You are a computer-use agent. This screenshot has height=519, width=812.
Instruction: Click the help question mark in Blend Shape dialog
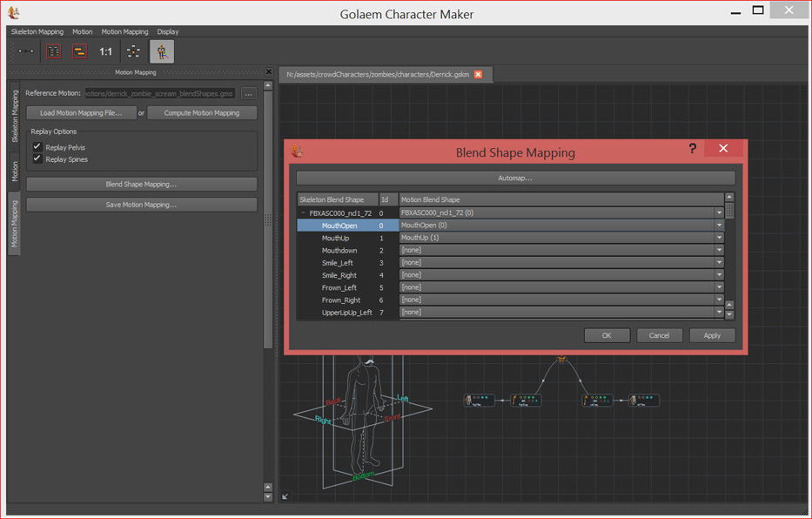point(693,149)
